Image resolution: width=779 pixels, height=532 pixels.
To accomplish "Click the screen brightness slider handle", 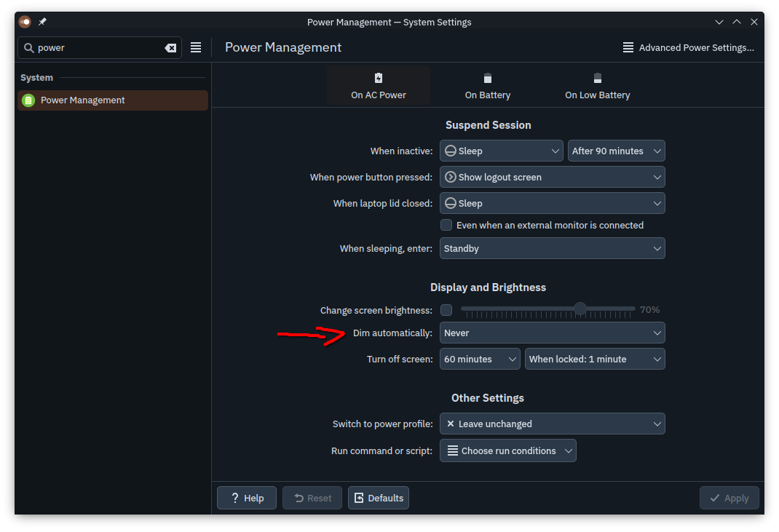I will 580,309.
